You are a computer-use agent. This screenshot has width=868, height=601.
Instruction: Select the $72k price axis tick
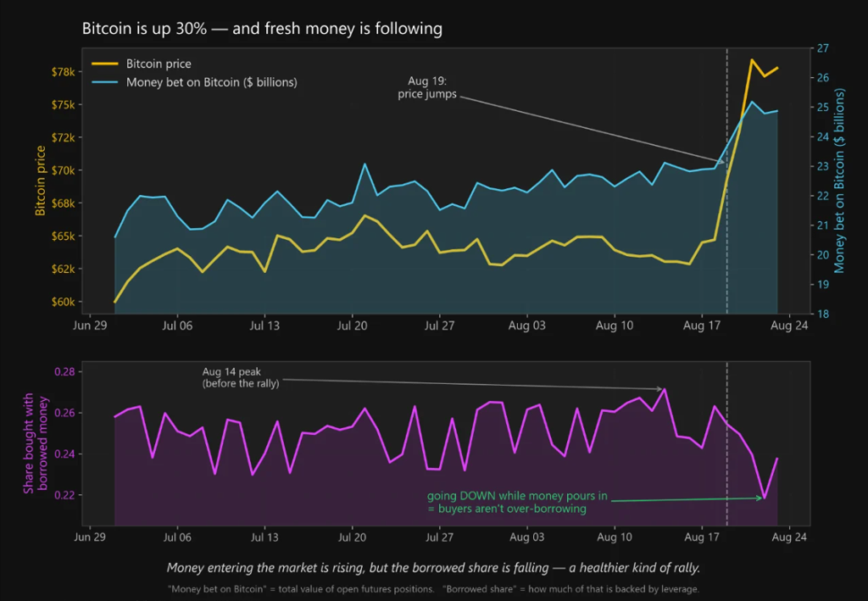coord(63,137)
